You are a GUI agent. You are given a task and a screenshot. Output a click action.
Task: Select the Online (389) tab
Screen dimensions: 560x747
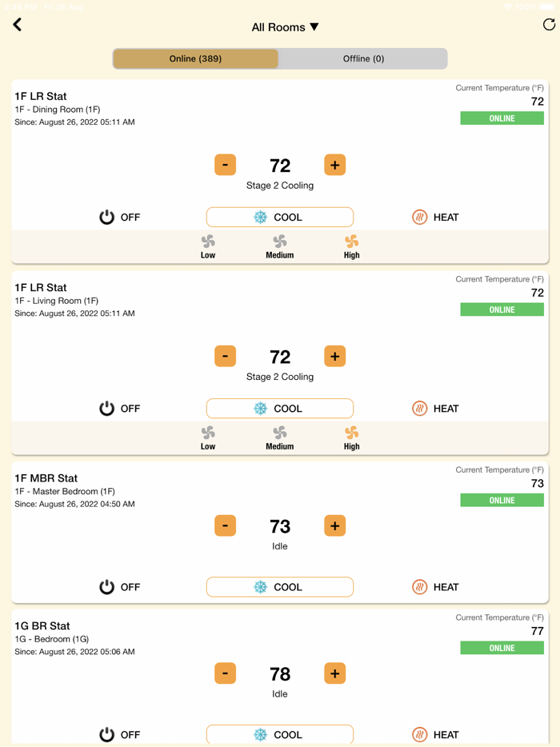tap(195, 58)
